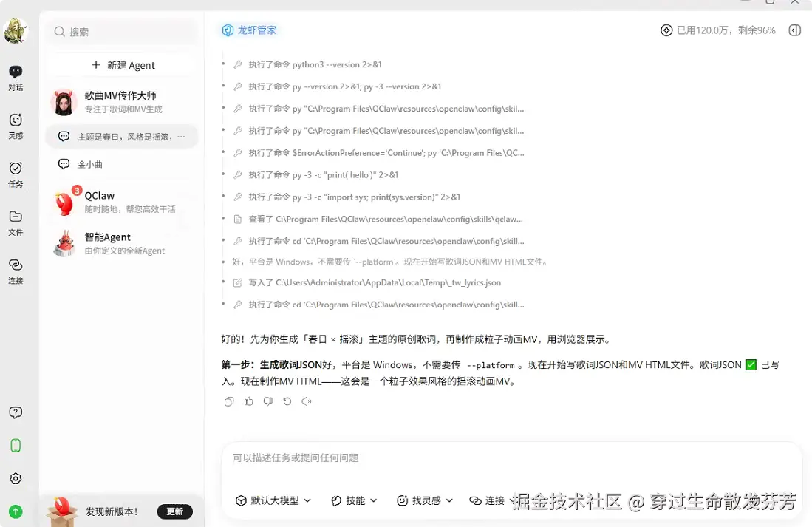Regenerate the assistant reply
The height and width of the screenshot is (527, 812).
click(x=287, y=401)
